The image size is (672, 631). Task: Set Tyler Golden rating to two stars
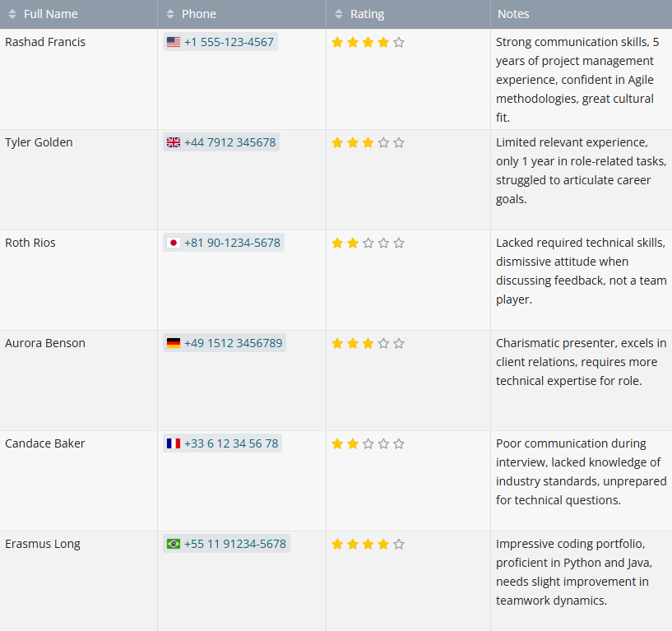tap(353, 142)
